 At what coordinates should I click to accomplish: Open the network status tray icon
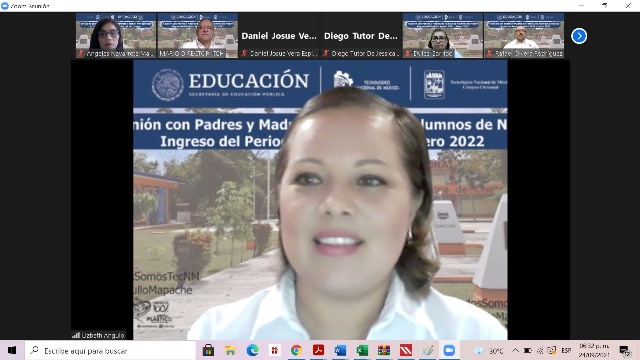click(540, 351)
